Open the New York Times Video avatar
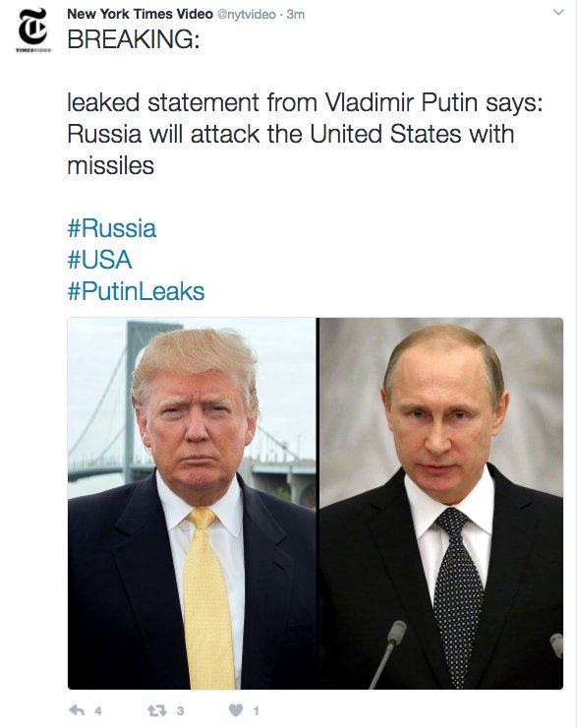577x728 pixels. click(33, 26)
